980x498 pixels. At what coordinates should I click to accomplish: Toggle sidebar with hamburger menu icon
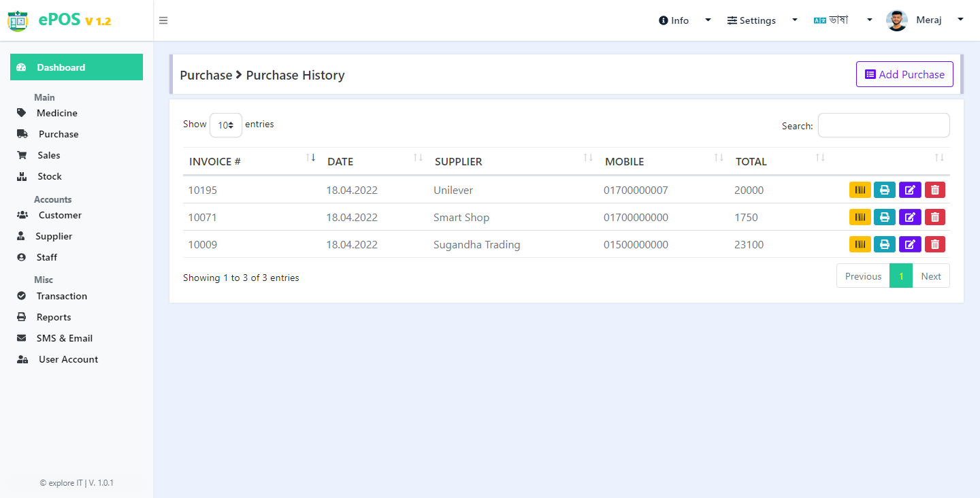163,20
